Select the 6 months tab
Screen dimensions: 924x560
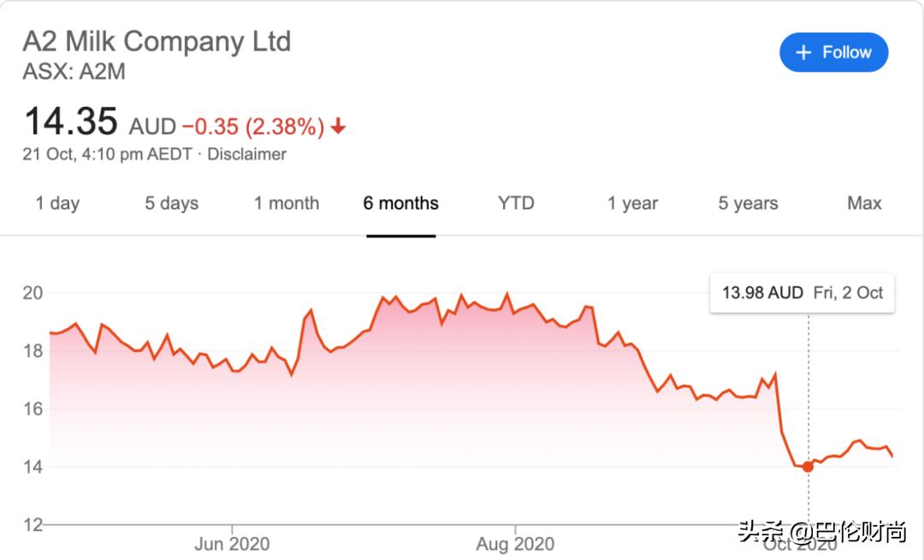[400, 203]
